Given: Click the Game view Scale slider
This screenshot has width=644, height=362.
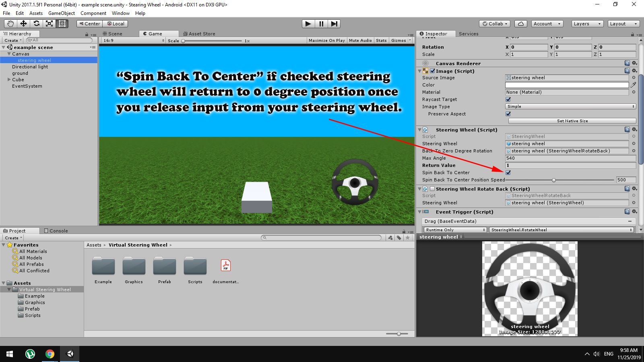Looking at the screenshot, I should pos(212,41).
